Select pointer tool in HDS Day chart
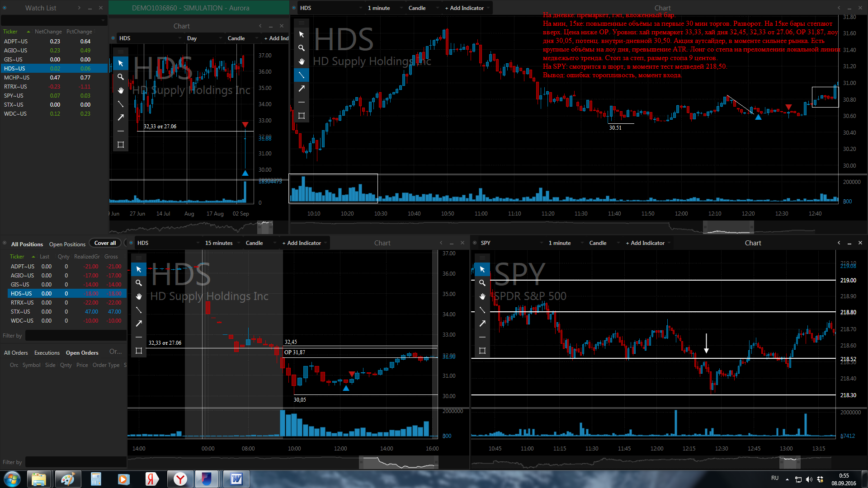 120,63
